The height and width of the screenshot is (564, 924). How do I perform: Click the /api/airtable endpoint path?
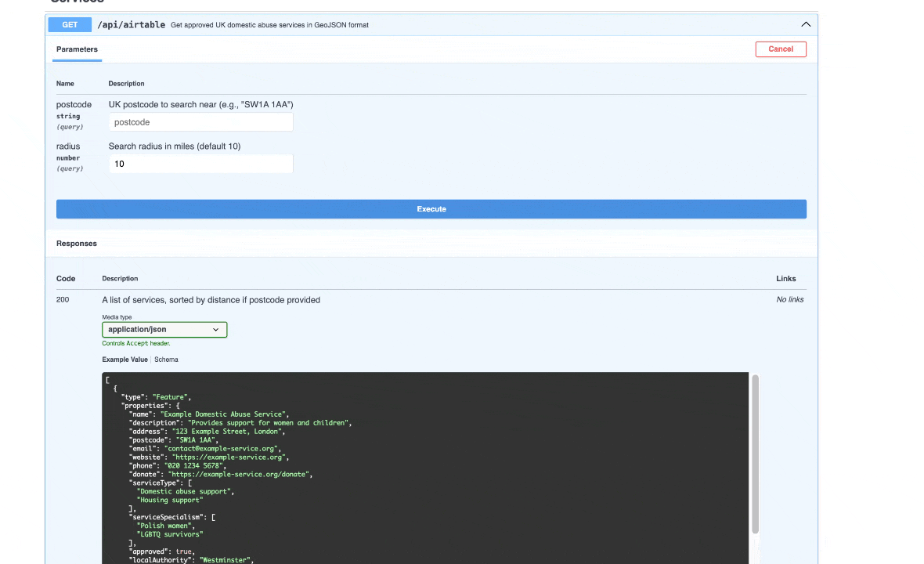(131, 25)
